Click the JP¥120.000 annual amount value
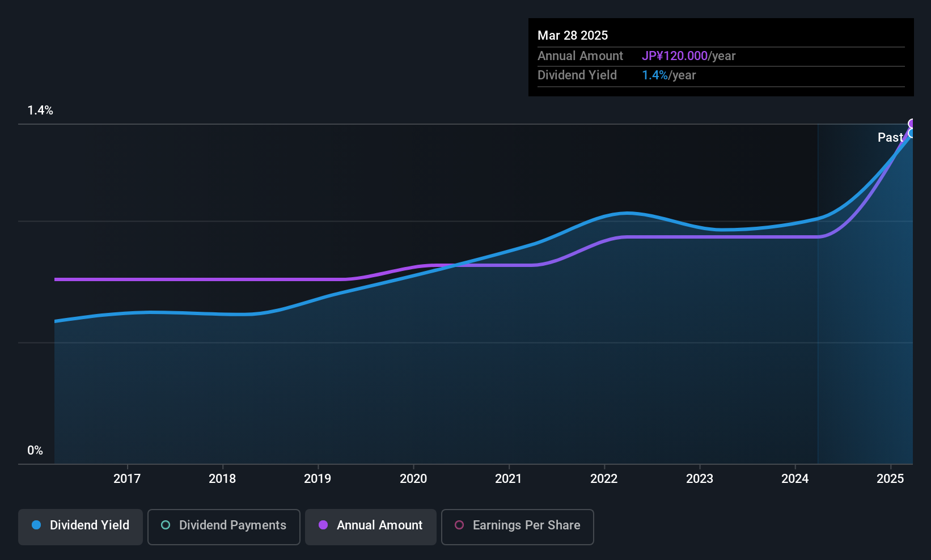Image resolution: width=931 pixels, height=560 pixels. [x=675, y=56]
